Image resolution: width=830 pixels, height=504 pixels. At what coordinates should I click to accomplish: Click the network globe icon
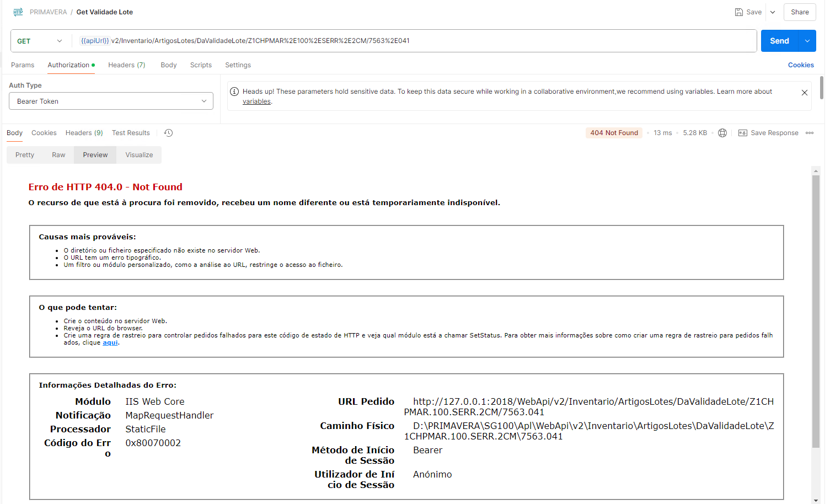[722, 133]
